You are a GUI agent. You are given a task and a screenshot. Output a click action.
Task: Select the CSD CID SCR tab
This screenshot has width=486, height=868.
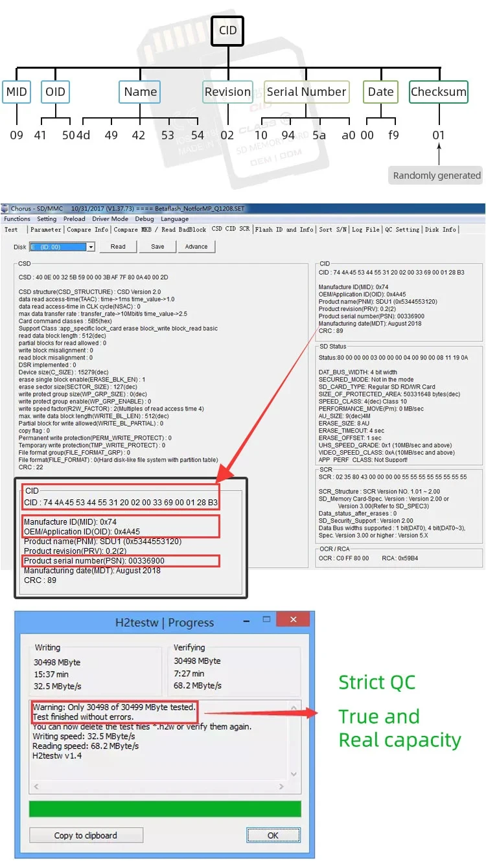point(231,229)
